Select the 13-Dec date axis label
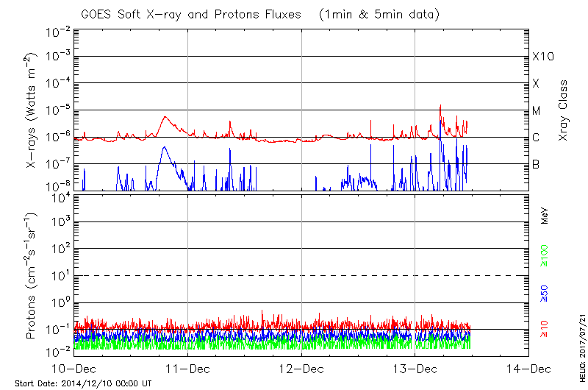This screenshot has height=390, width=588. 415,369
